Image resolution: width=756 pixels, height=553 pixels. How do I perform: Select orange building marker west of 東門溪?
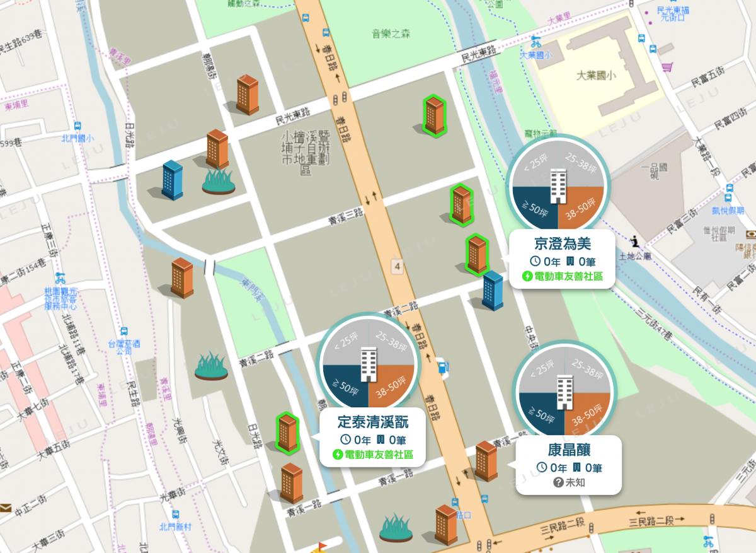point(182,277)
